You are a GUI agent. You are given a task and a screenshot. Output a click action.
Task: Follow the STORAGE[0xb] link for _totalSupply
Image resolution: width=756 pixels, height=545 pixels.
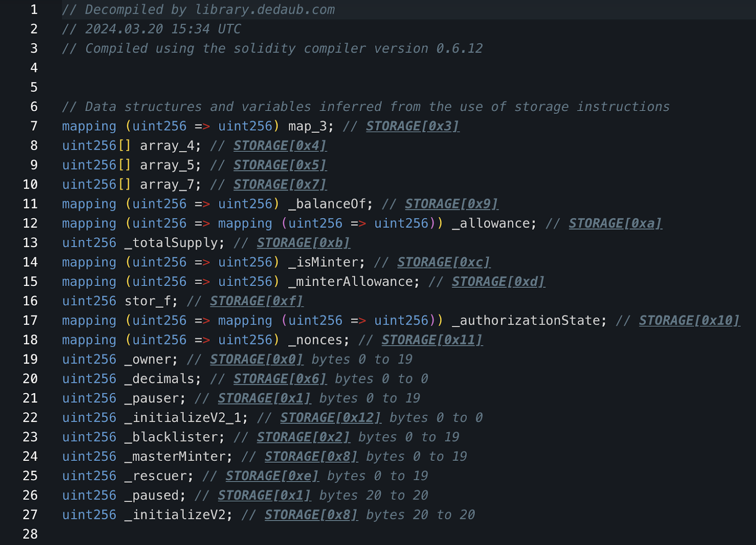(x=303, y=242)
